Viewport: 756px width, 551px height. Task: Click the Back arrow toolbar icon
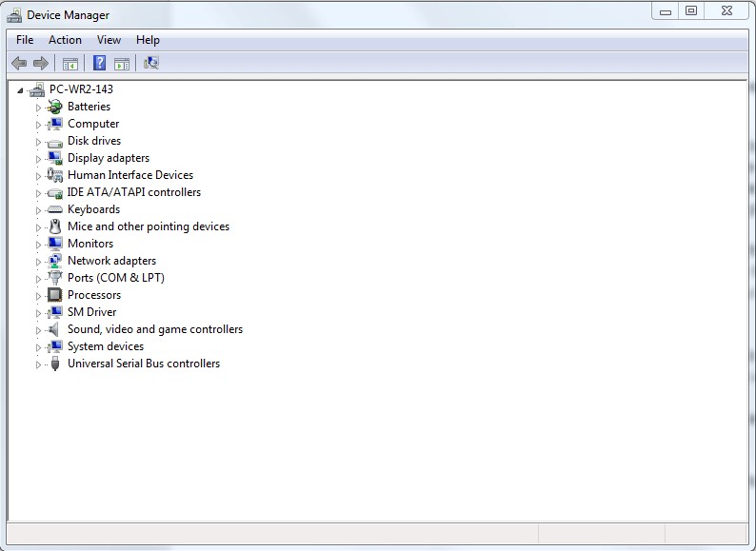point(19,63)
